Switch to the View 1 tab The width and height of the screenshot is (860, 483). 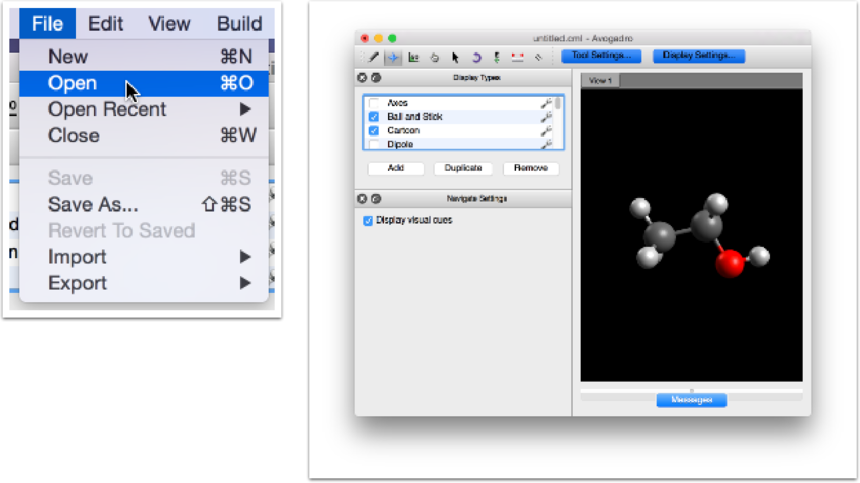(x=600, y=80)
